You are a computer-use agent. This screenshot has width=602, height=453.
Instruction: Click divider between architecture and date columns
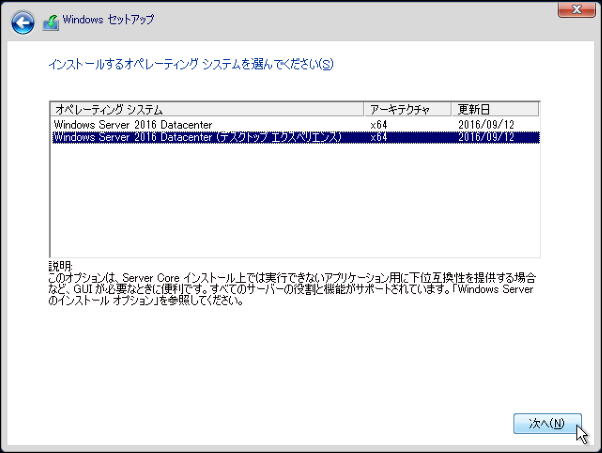point(451,108)
